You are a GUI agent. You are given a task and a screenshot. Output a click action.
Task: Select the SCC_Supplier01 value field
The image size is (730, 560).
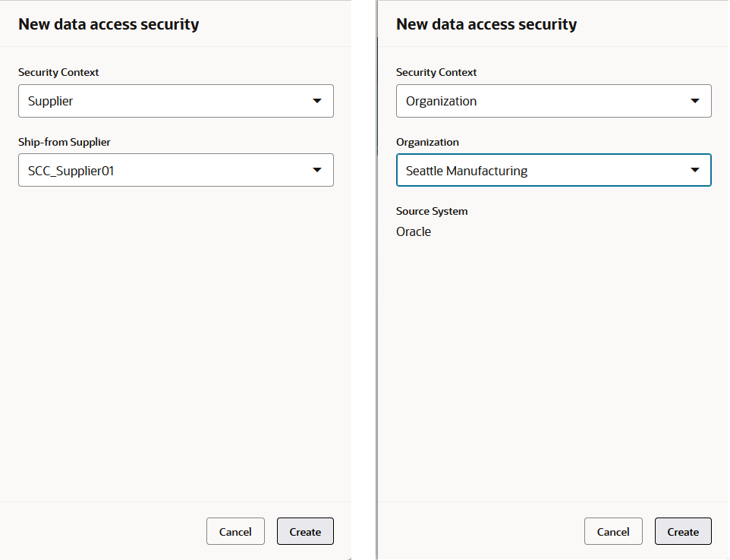[152, 170]
